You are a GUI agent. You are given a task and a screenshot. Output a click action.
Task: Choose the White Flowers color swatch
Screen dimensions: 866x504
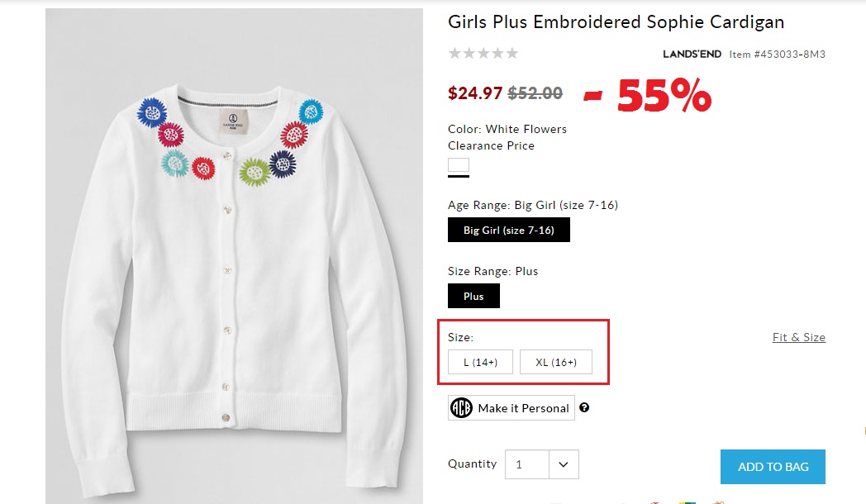tap(459, 165)
